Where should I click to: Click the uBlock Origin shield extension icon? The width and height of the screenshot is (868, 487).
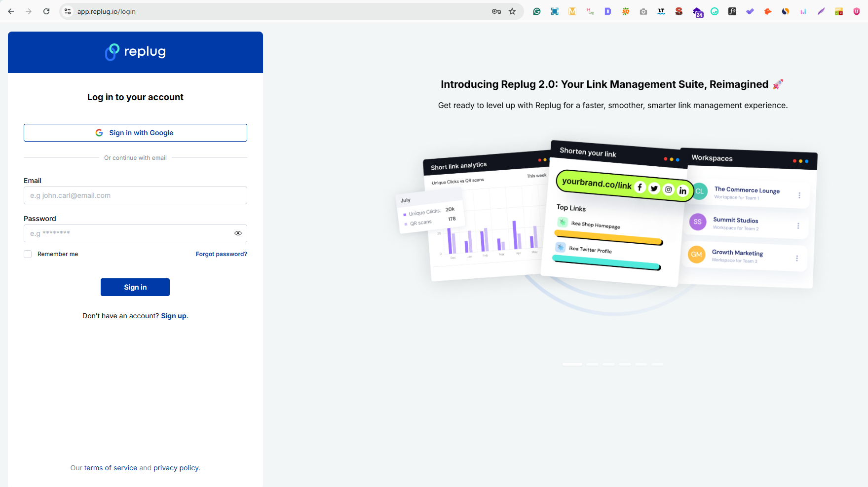click(x=856, y=11)
